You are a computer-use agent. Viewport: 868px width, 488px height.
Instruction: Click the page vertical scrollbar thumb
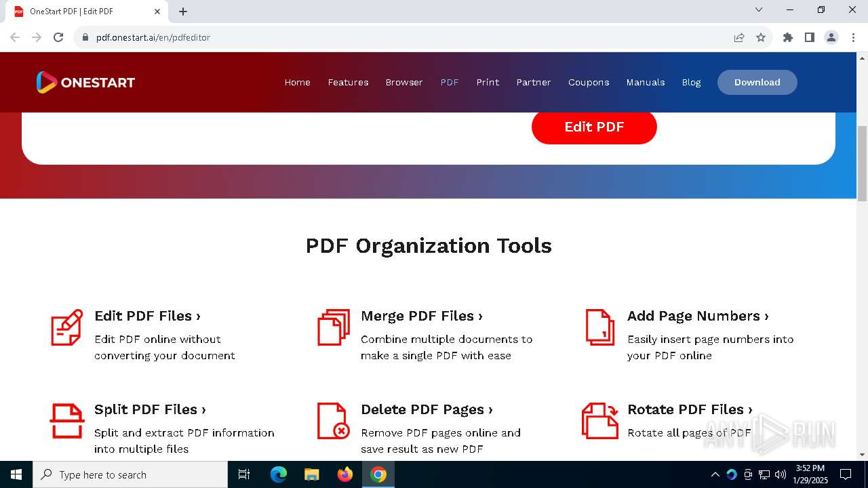863,163
